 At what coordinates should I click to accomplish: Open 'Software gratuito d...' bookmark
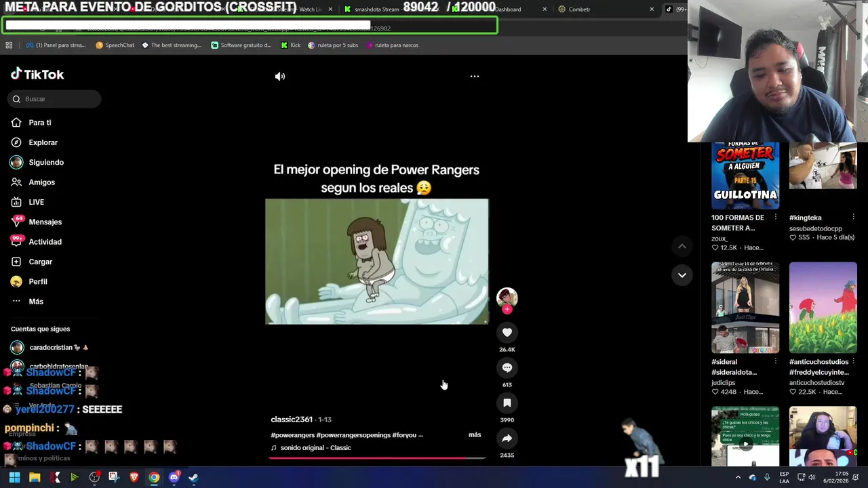click(241, 45)
